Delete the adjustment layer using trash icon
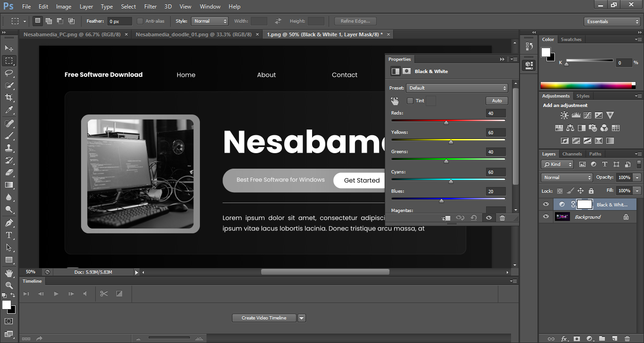Viewport: 644px width, 343px height. click(502, 218)
